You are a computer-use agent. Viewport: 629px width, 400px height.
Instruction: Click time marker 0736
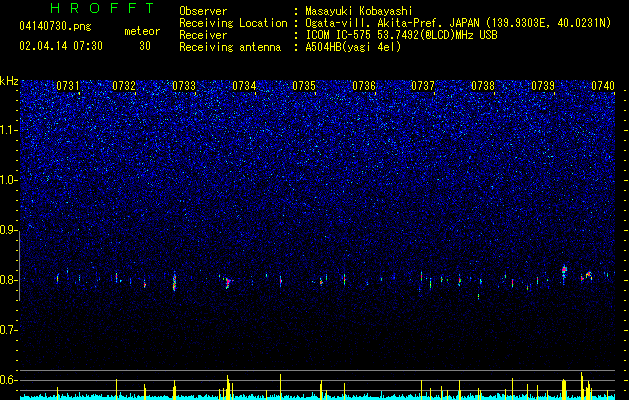[x=364, y=85]
